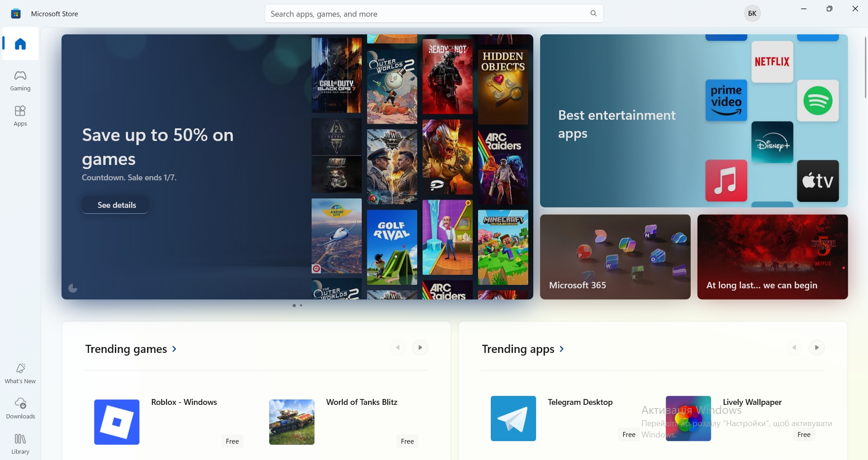Viewport: 868px width, 460px height.
Task: Click the search magnifier icon
Action: coord(593,14)
